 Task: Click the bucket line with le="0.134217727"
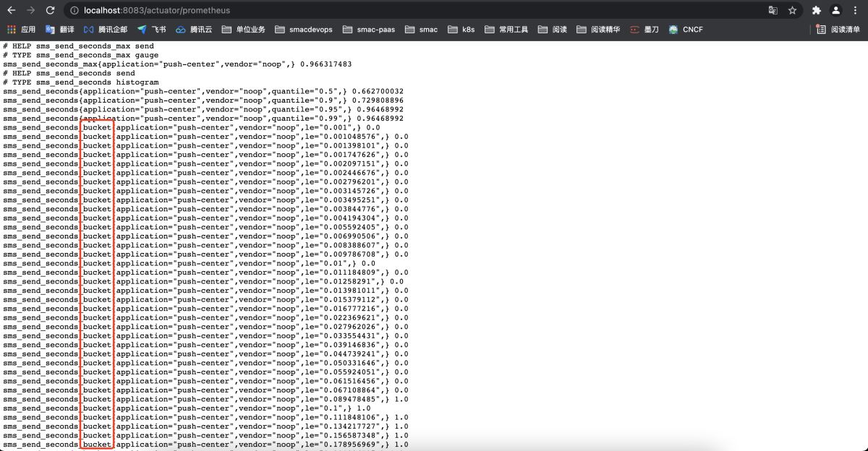[205, 426]
